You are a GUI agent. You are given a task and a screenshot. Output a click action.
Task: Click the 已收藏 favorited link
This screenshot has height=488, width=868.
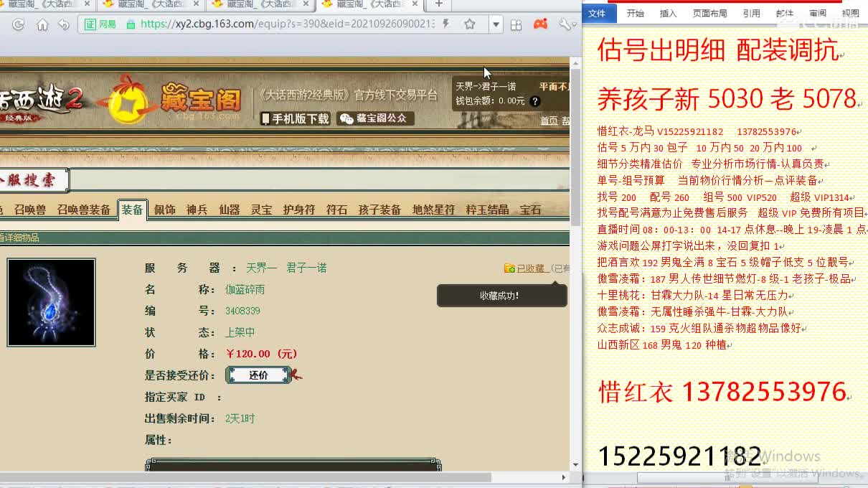pyautogui.click(x=532, y=268)
